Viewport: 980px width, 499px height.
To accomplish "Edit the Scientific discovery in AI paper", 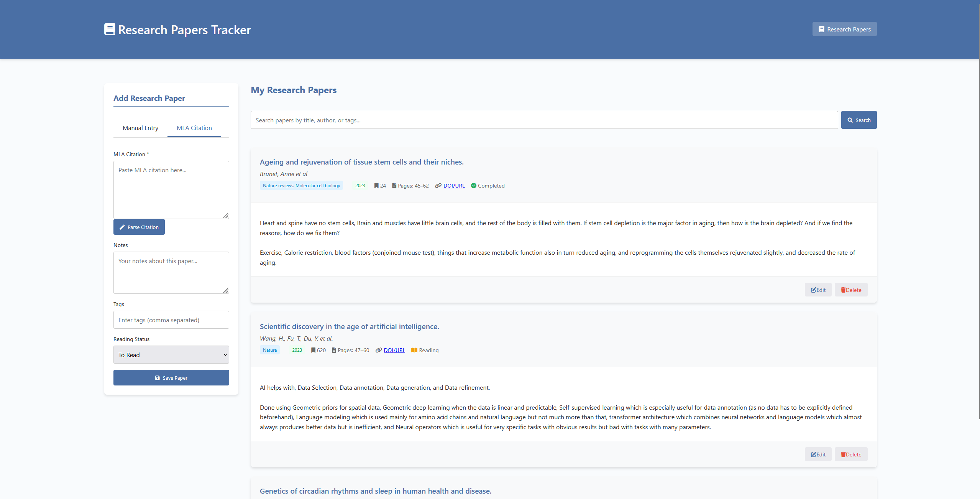I will [x=818, y=455].
